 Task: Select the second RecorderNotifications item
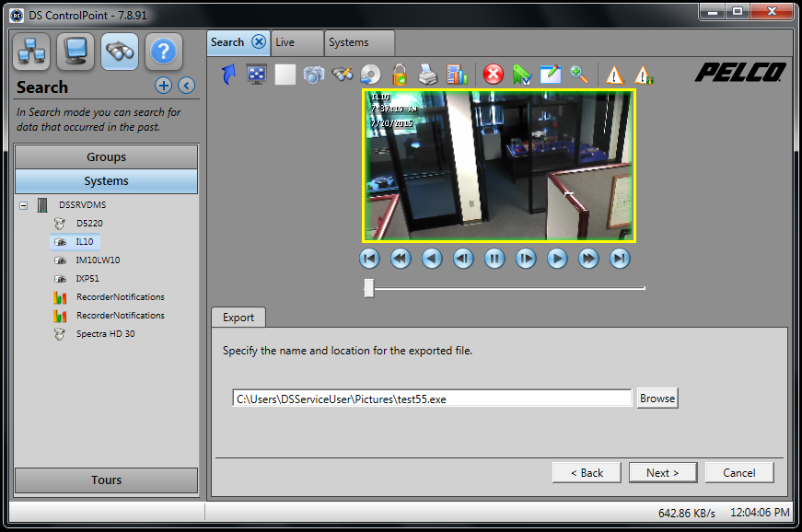(x=121, y=316)
